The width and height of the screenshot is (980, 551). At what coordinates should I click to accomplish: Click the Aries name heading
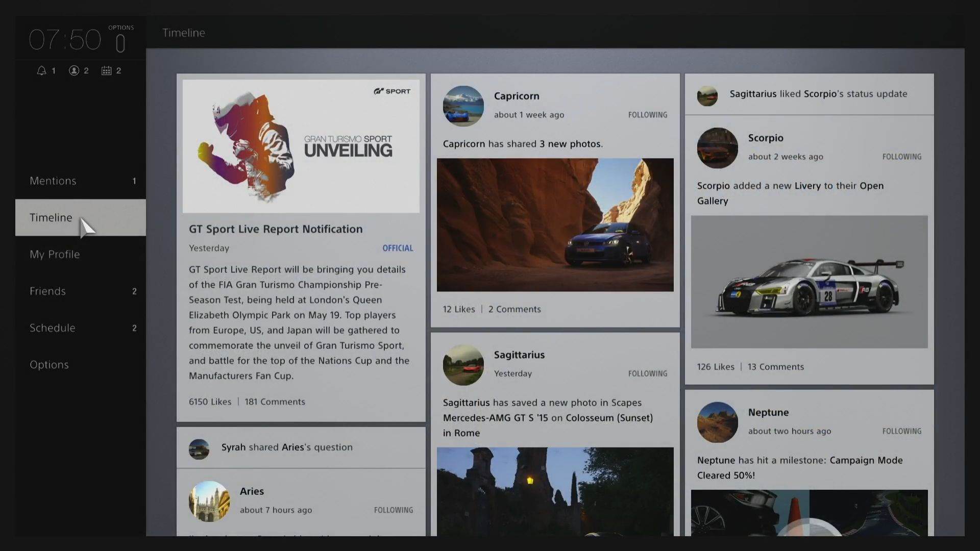[252, 491]
